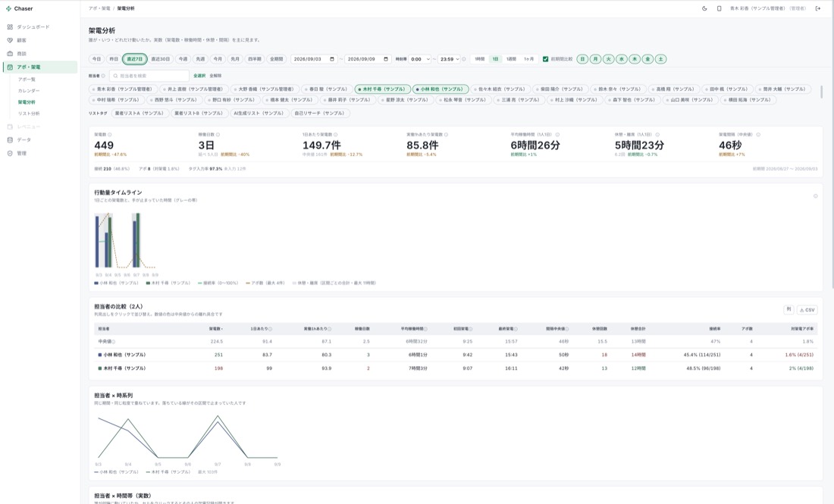
Task: Click 全選択 link for assignees
Action: (x=199, y=76)
